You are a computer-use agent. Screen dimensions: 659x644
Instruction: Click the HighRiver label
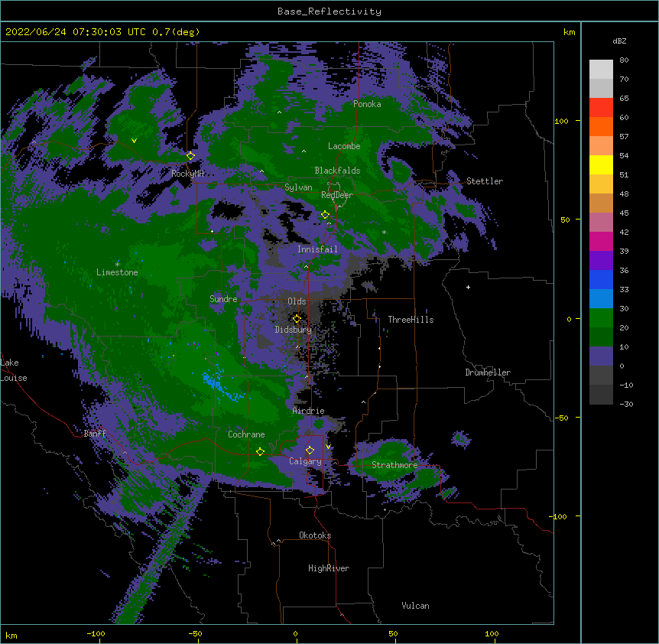click(x=329, y=568)
